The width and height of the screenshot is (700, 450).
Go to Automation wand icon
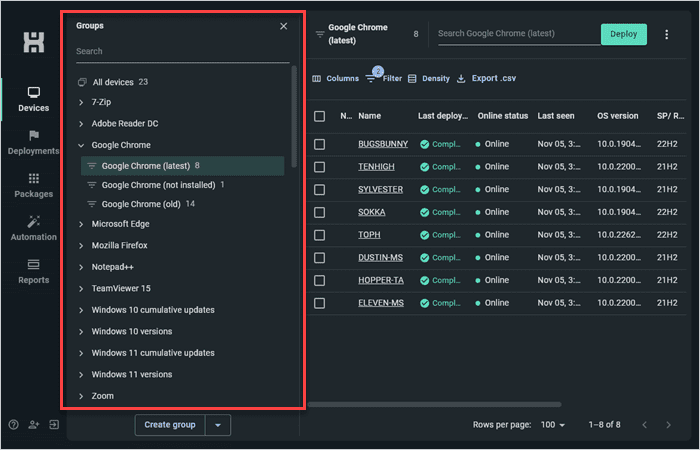pos(33,221)
